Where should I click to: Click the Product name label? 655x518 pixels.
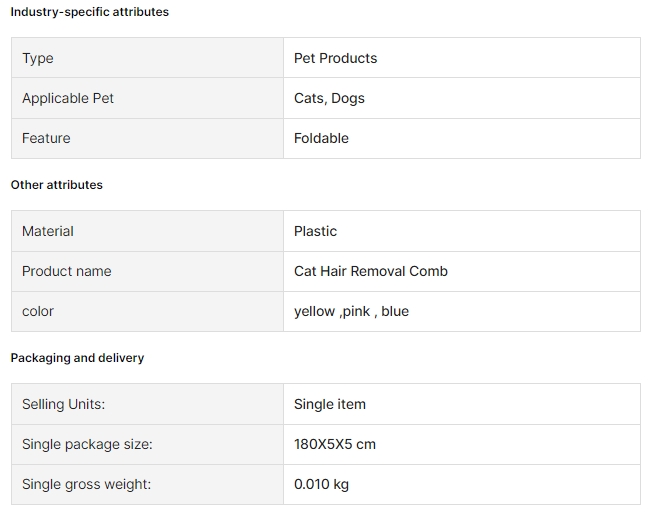[67, 271]
